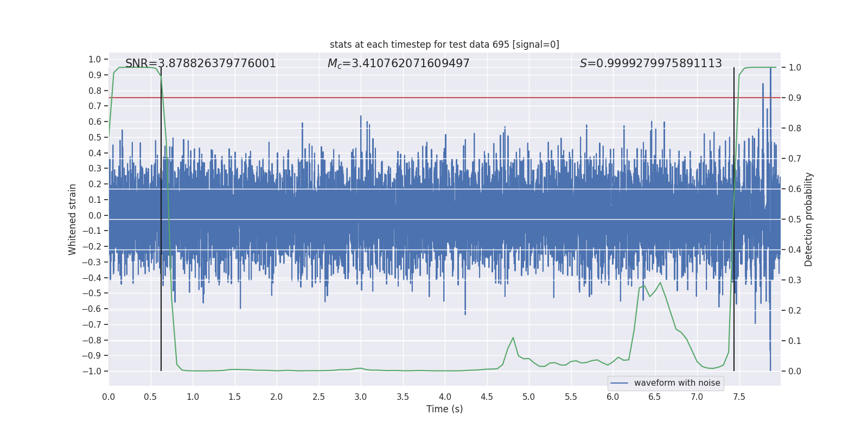Click the SNR=3.878826379776001 annotation
Viewport: 868px width, 434px height.
pyautogui.click(x=201, y=63)
